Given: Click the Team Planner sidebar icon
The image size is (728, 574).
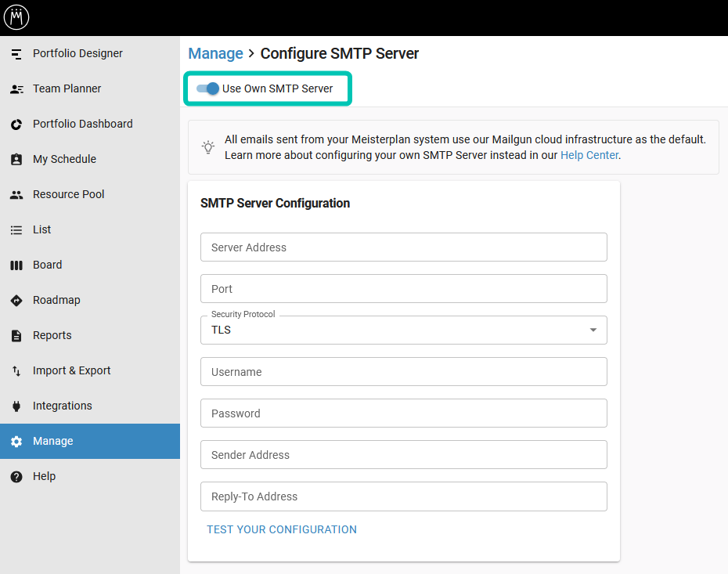Looking at the screenshot, I should [16, 89].
